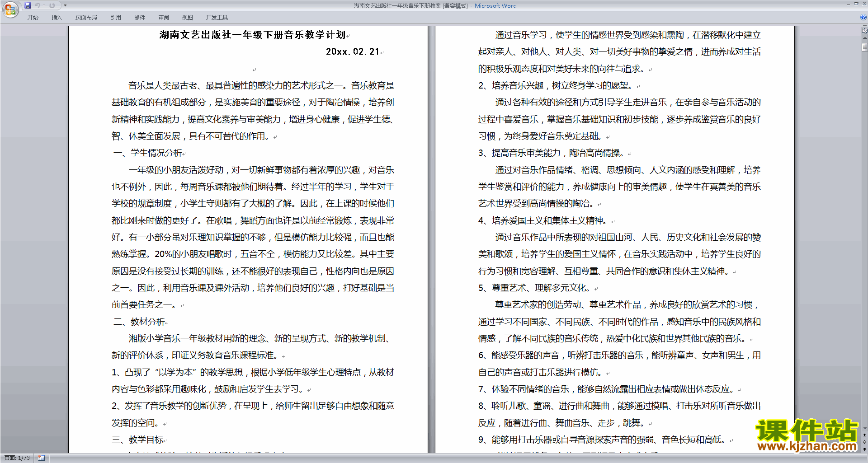
Task: Open the 视图 ribbon tab
Action: pyautogui.click(x=188, y=18)
